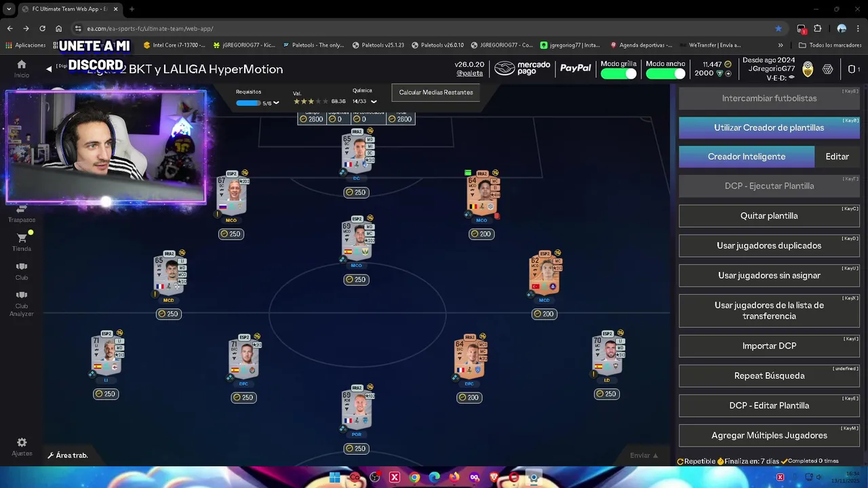Click the Mercado Pago logo

point(522,68)
